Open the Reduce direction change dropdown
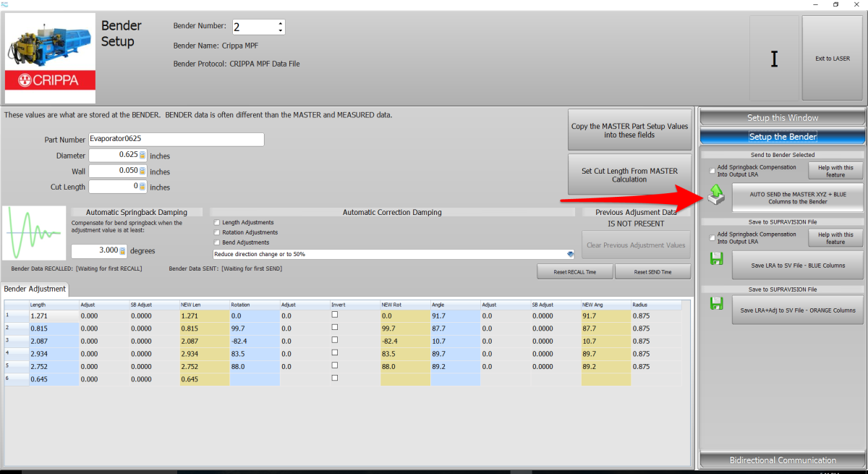 569,254
